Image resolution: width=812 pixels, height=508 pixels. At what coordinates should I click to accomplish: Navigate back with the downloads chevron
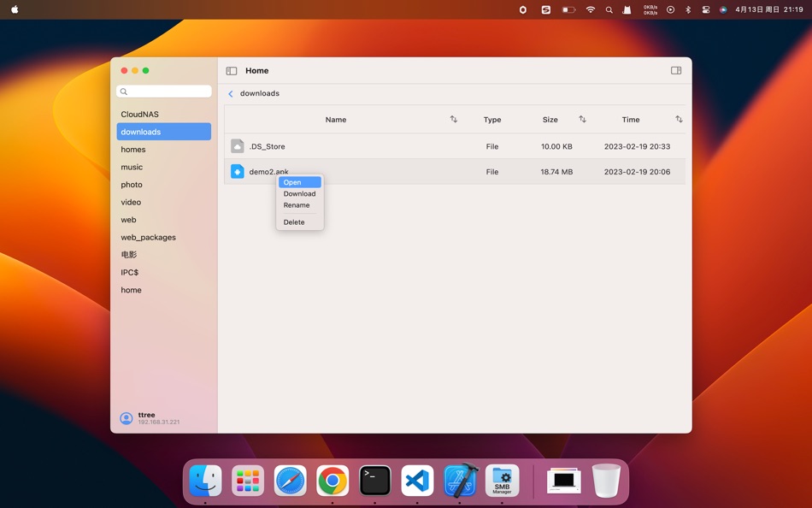coord(230,93)
